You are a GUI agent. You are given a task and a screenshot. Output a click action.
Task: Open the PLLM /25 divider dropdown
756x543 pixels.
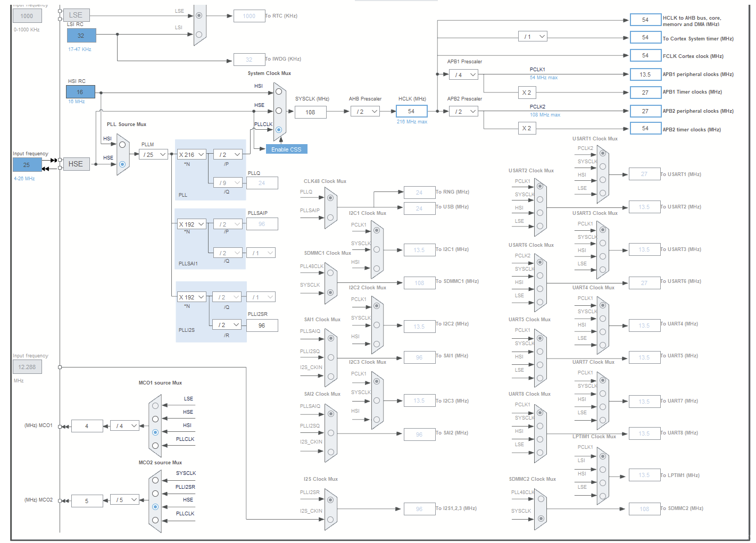pyautogui.click(x=154, y=155)
